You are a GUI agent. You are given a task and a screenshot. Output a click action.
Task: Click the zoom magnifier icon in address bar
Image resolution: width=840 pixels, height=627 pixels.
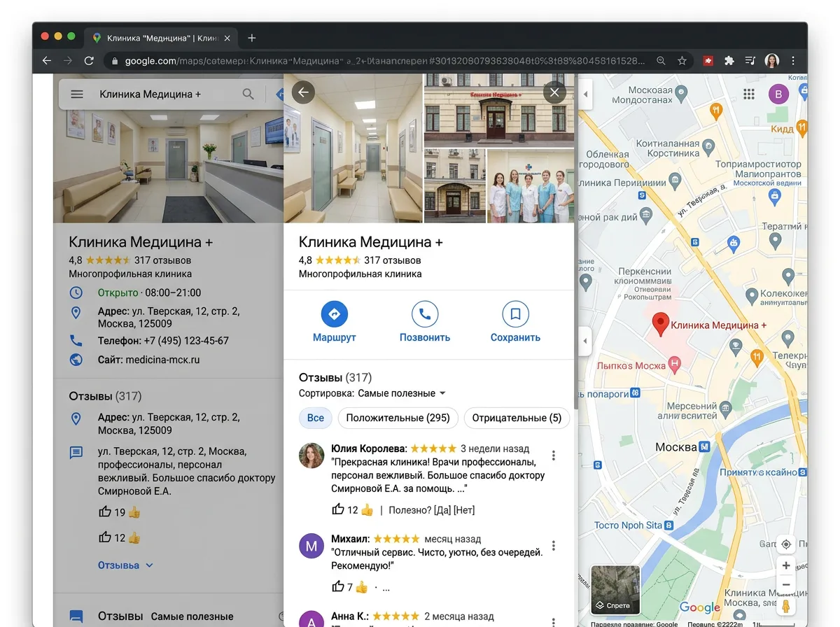pos(661,61)
